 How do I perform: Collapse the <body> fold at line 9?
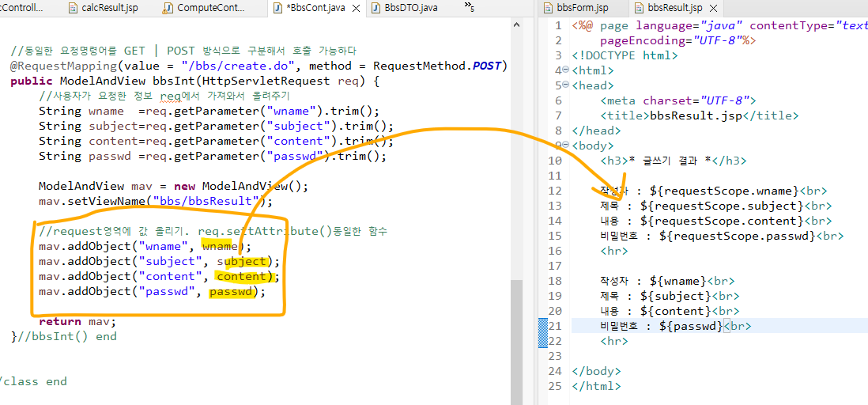(x=566, y=146)
